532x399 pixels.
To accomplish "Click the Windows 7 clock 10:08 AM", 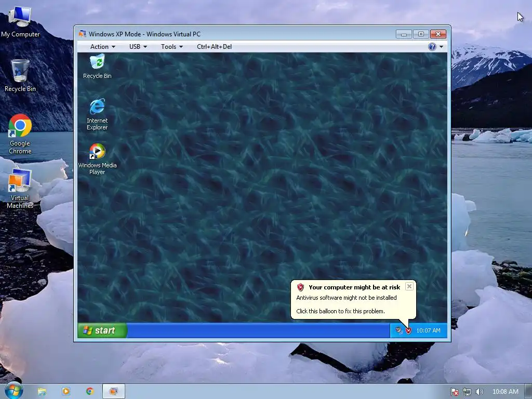I will click(505, 392).
